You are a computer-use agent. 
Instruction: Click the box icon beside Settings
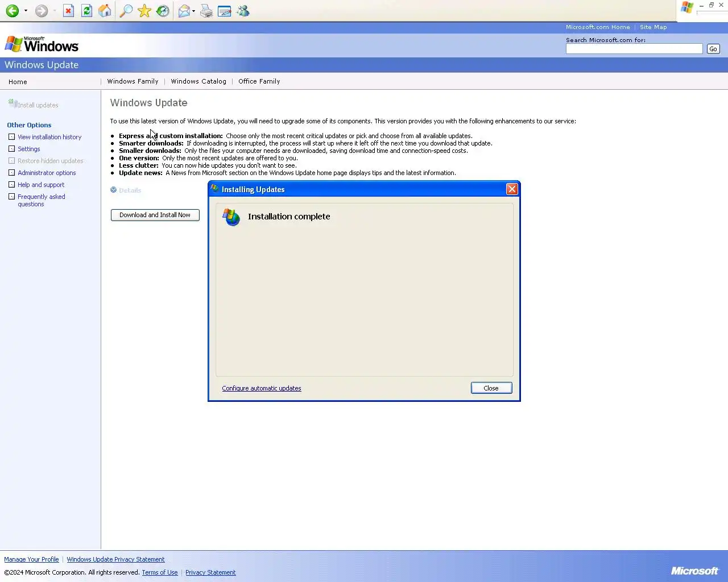click(11, 149)
